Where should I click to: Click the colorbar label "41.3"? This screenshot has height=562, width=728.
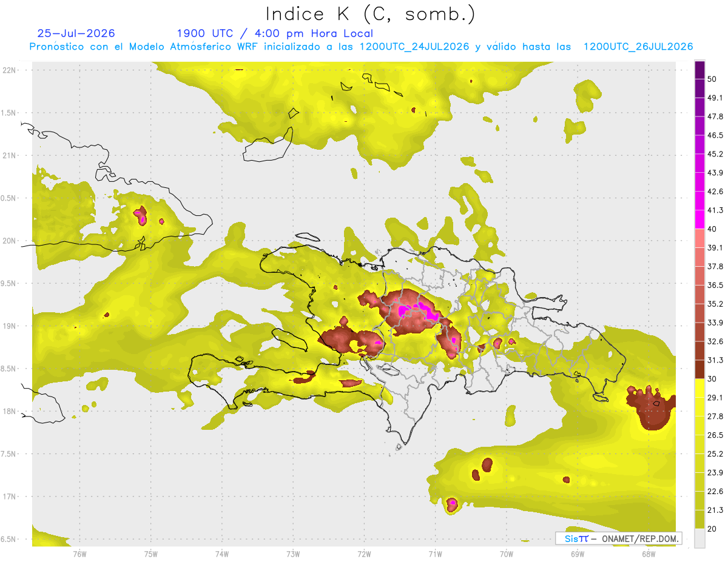[x=715, y=210]
